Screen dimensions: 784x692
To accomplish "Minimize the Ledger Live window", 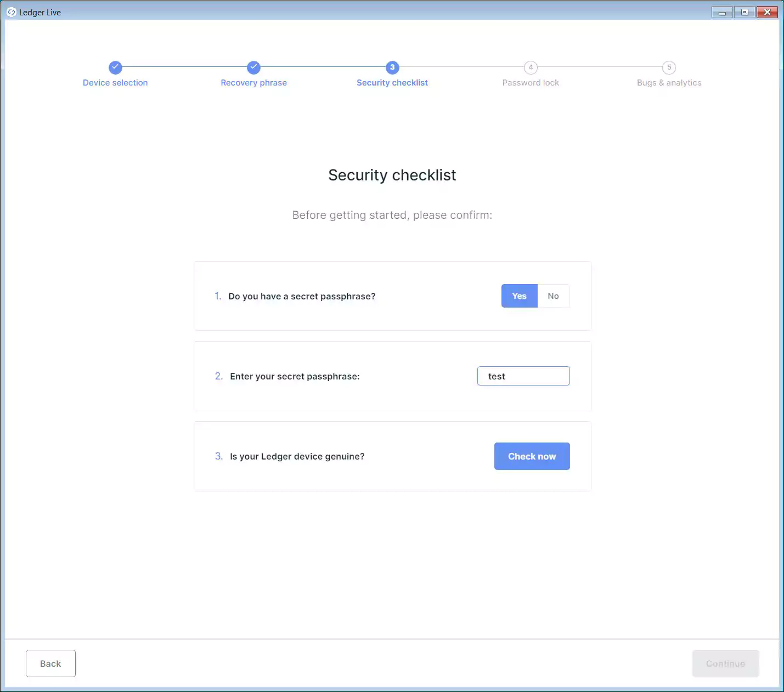I will pos(722,12).
